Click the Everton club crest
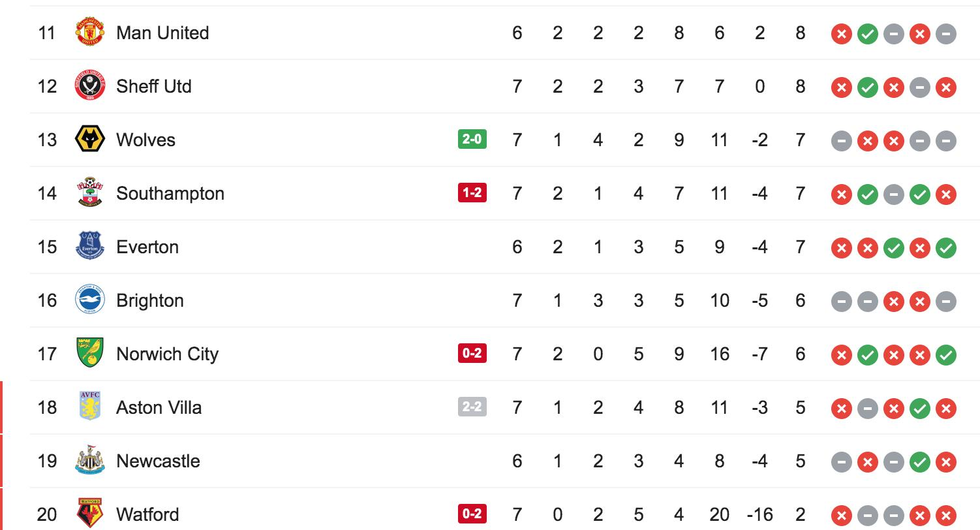This screenshot has width=980, height=530. pos(90,247)
